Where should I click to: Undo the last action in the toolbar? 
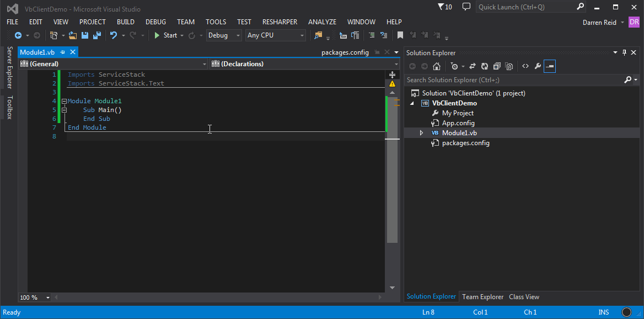114,35
